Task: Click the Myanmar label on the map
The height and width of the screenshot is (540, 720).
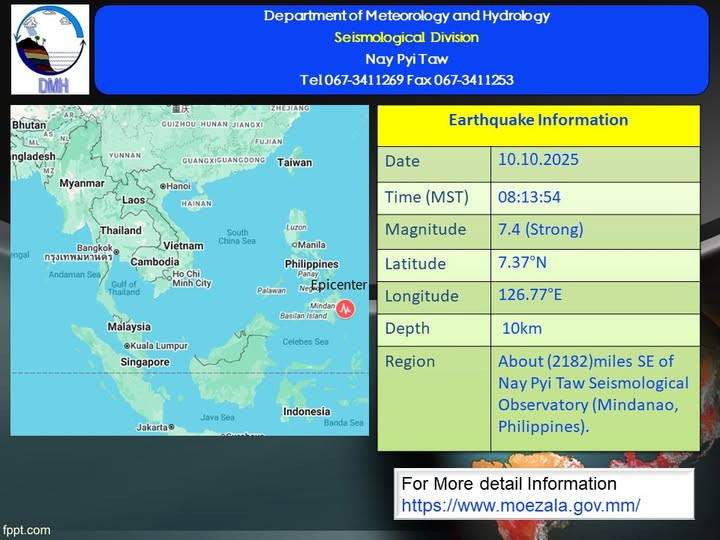Action: click(x=82, y=183)
